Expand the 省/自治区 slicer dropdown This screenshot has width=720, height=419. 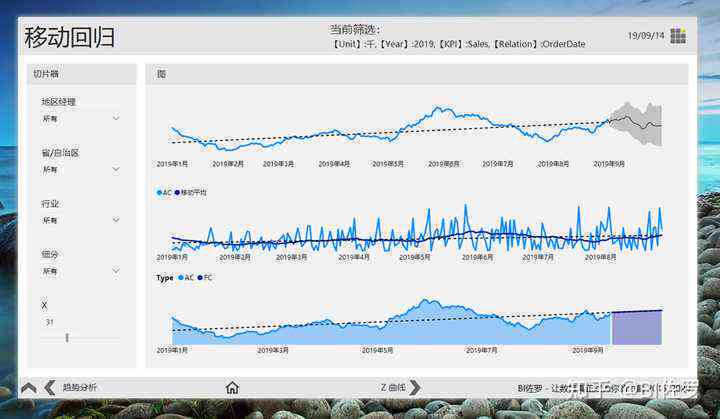[116, 170]
